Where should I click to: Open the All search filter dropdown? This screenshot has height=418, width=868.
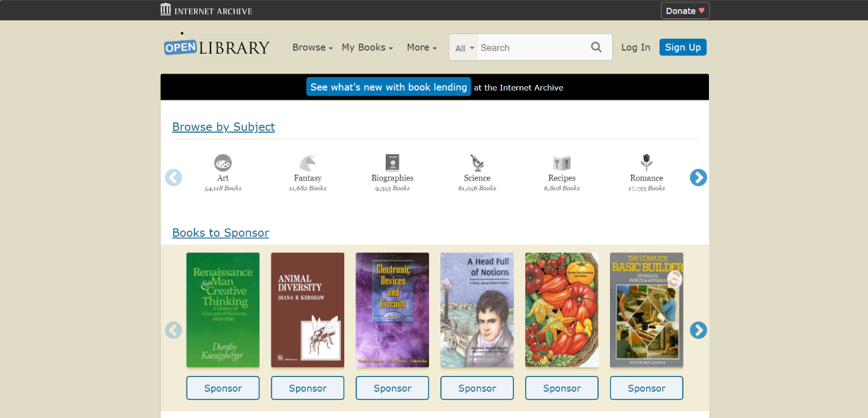click(x=464, y=48)
